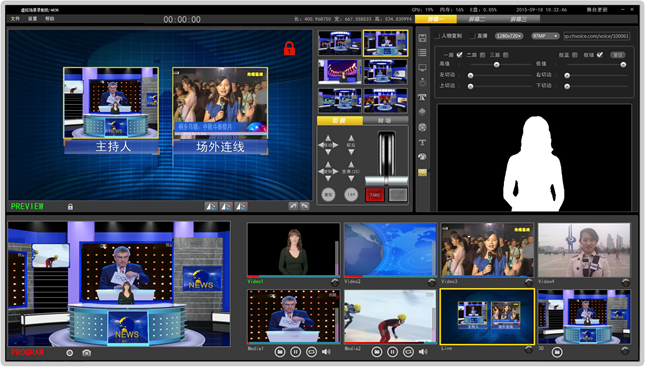
Task: Click the T-bar transition fader handle
Action: coord(386,181)
